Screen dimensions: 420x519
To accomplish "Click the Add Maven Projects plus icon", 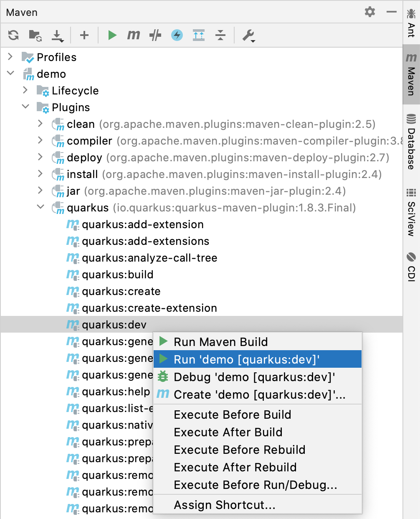I will click(x=84, y=35).
